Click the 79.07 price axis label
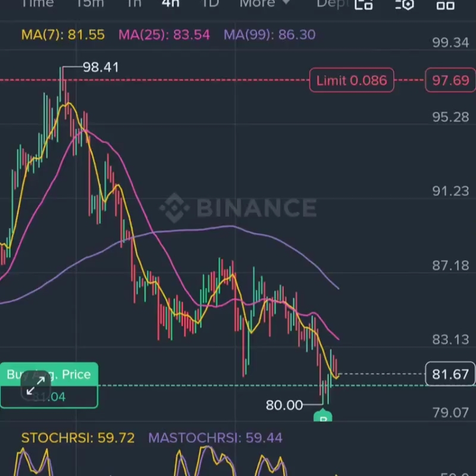The width and height of the screenshot is (476, 476). click(x=450, y=412)
